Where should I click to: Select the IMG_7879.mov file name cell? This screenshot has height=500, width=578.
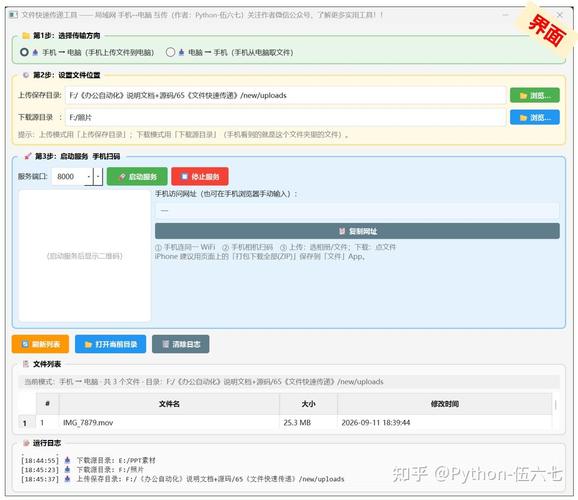click(x=169, y=423)
